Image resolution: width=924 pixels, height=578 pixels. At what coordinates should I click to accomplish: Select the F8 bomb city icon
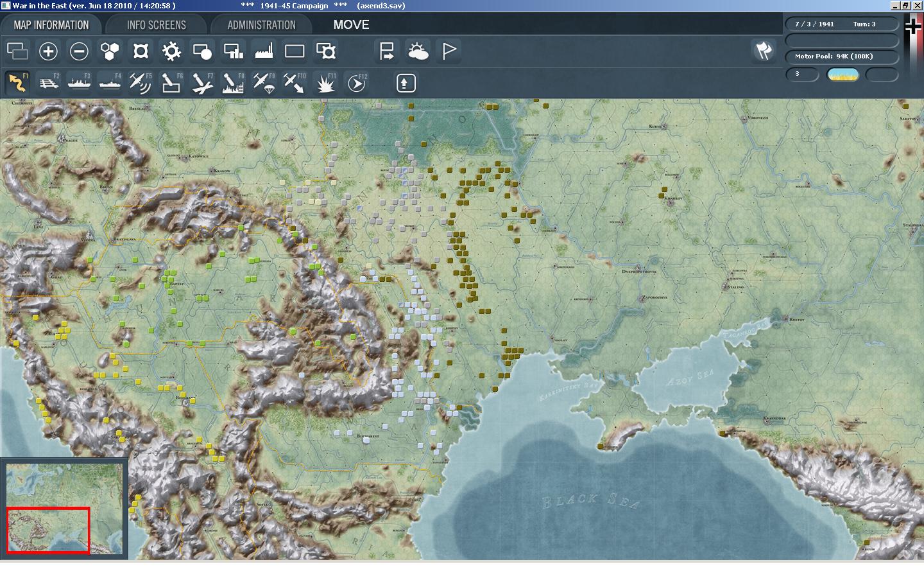click(x=233, y=83)
